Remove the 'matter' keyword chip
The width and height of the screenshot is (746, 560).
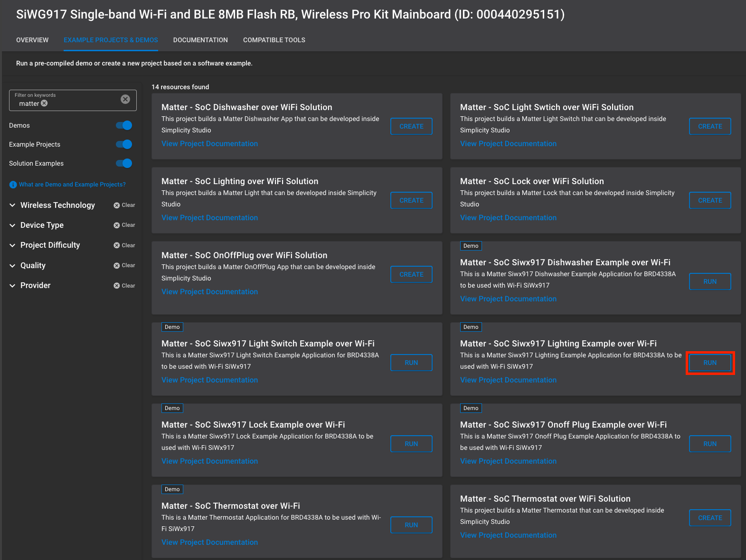tap(44, 103)
